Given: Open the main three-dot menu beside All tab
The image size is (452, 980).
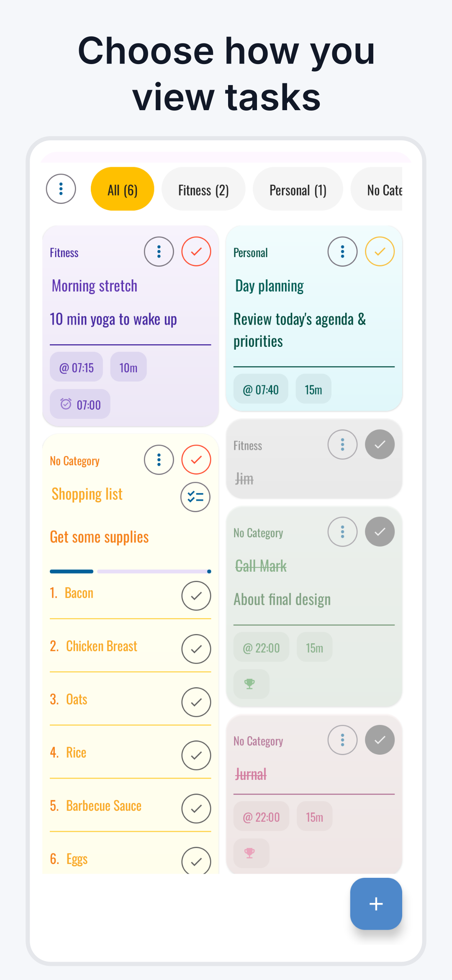Looking at the screenshot, I should click(x=61, y=189).
